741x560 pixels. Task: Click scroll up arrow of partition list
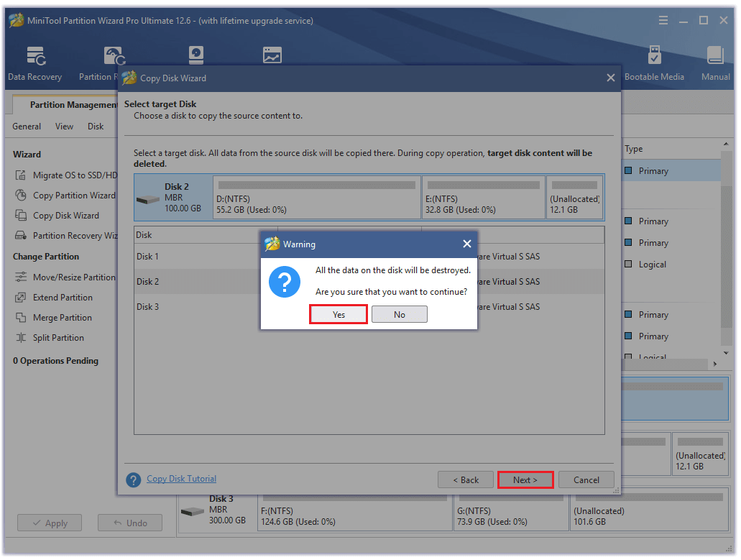726,144
